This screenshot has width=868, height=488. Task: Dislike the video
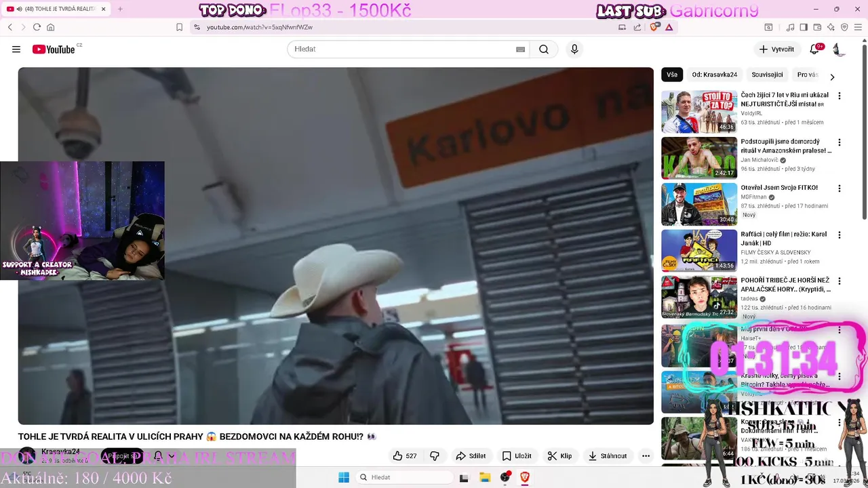[x=435, y=456]
